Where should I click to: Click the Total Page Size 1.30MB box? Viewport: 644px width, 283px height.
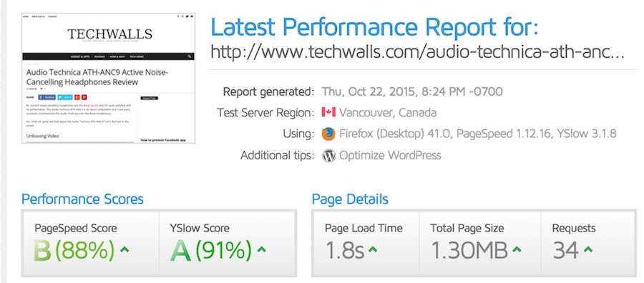coord(479,243)
